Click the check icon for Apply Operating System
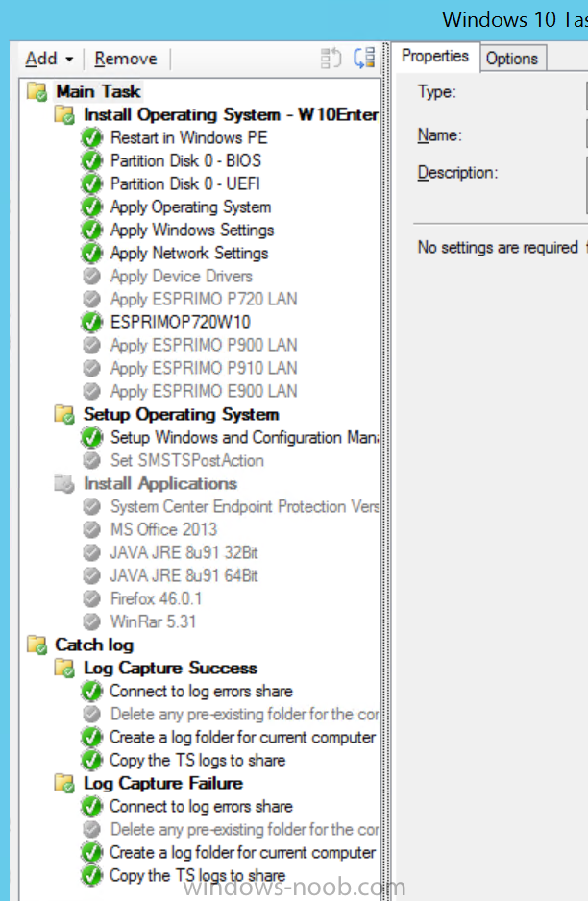The height and width of the screenshot is (901, 588). coord(92,207)
